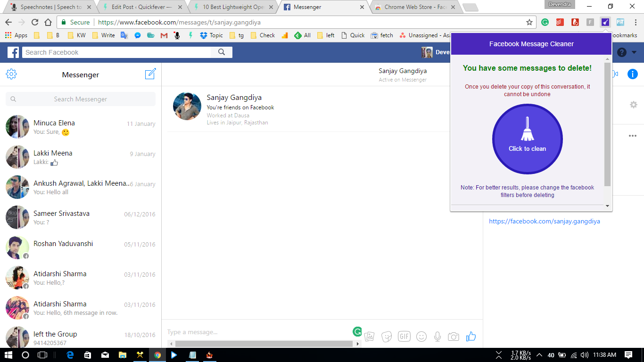Click scroll-down arrow in cleaner popup
644x362 pixels.
[607, 206]
